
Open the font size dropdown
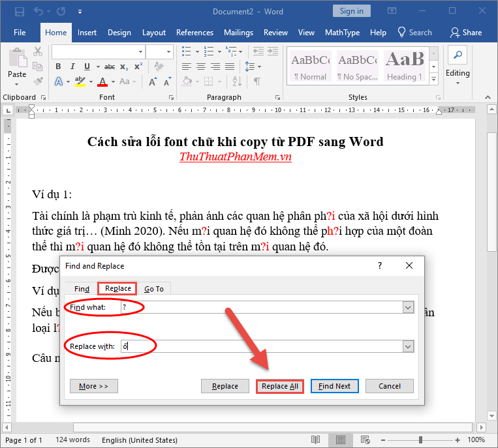pos(168,52)
